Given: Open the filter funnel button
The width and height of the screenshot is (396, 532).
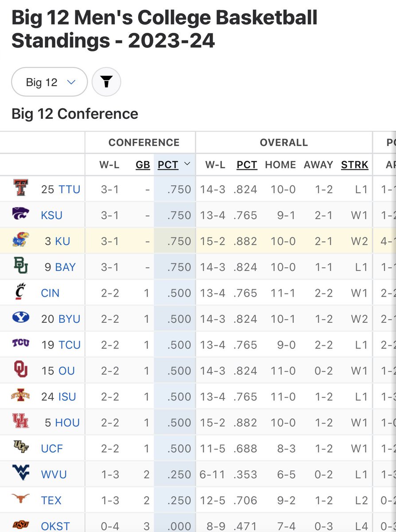Looking at the screenshot, I should pyautogui.click(x=106, y=82).
